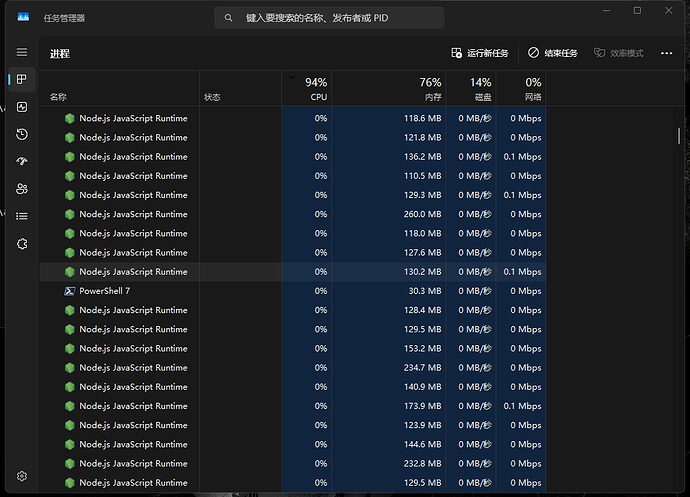Sort by the 0% 网络 column header
Screen dimensions: 690x497
tap(521, 88)
